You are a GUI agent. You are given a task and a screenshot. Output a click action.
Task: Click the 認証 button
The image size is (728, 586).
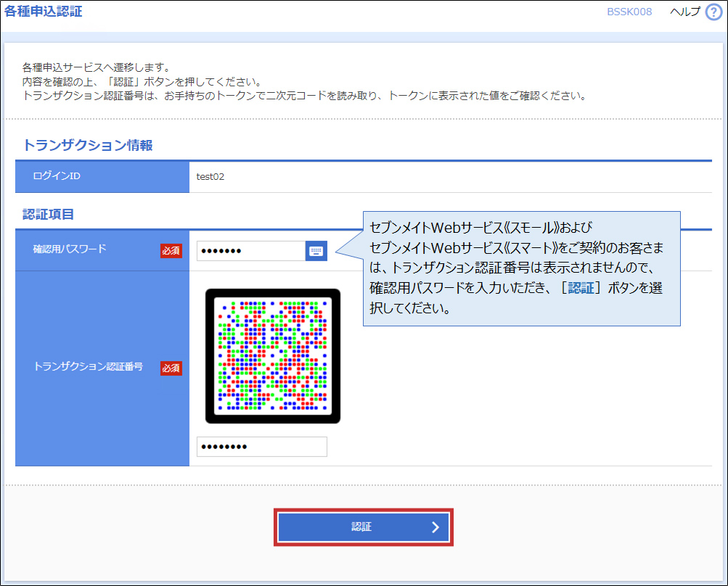tap(363, 527)
